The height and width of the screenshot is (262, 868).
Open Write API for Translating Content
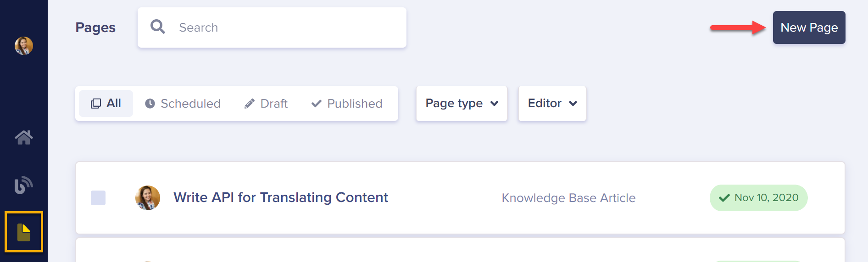tap(281, 197)
